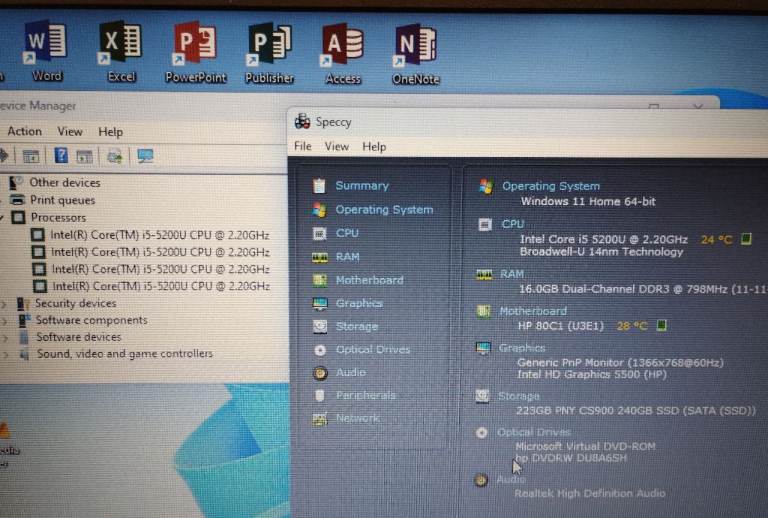Open the OneNote desktop shortcut
Viewport: 768px width, 518px height.
coord(416,50)
